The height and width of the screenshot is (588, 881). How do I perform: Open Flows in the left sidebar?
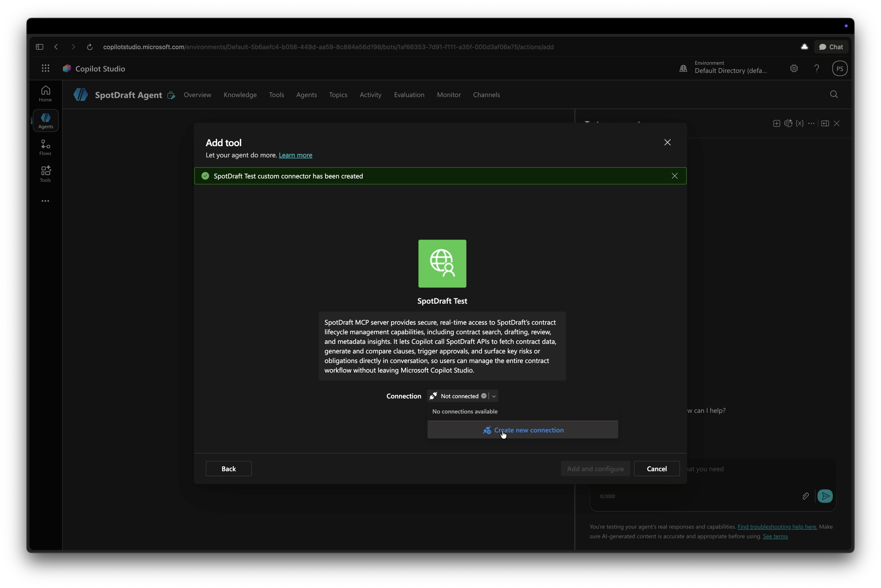(x=45, y=147)
